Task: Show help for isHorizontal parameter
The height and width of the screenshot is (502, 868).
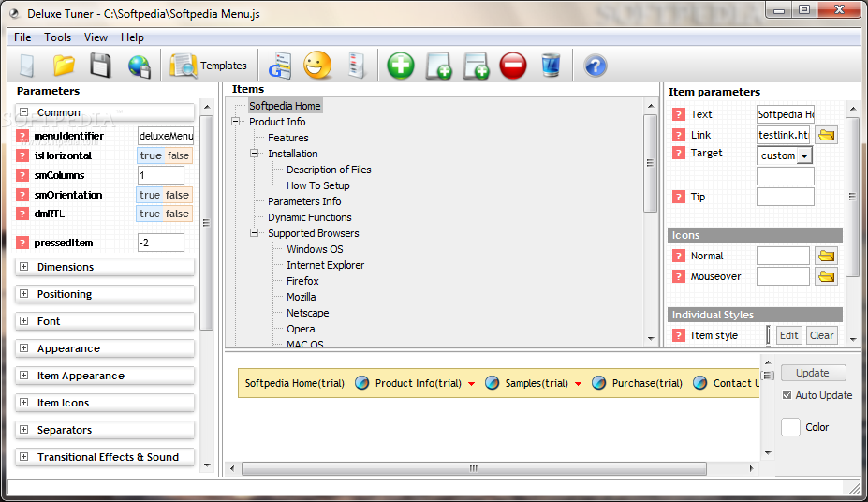Action: pyautogui.click(x=22, y=155)
